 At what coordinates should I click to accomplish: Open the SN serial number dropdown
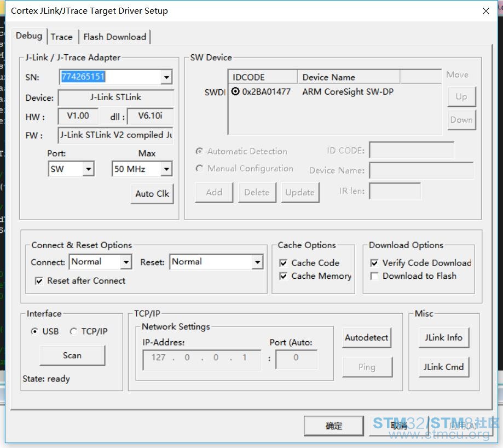click(x=166, y=77)
